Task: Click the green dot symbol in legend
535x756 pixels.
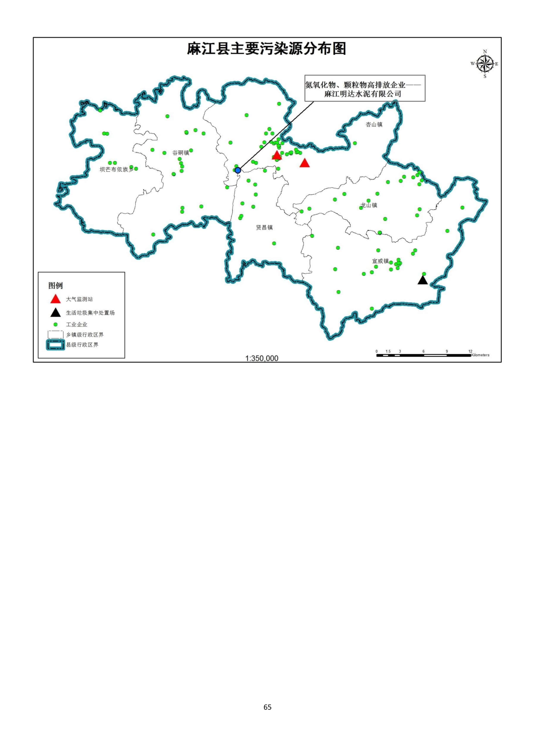Action: [55, 324]
